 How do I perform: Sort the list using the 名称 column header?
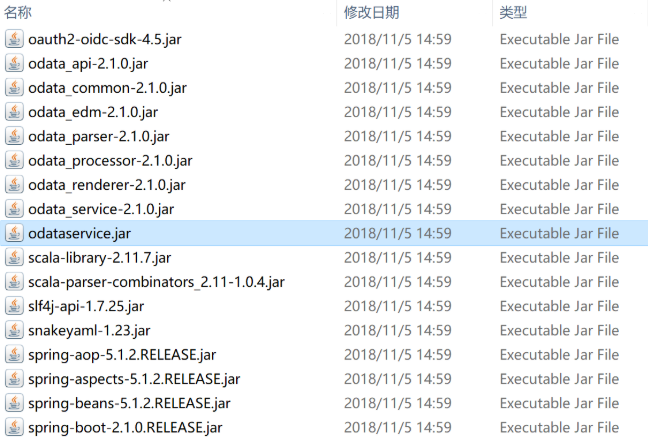18,12
